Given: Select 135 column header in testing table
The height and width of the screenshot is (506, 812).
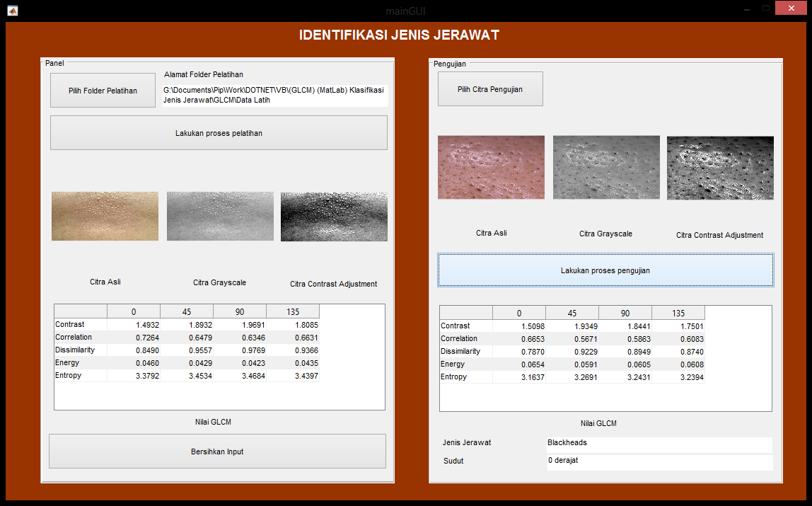Looking at the screenshot, I should [678, 313].
